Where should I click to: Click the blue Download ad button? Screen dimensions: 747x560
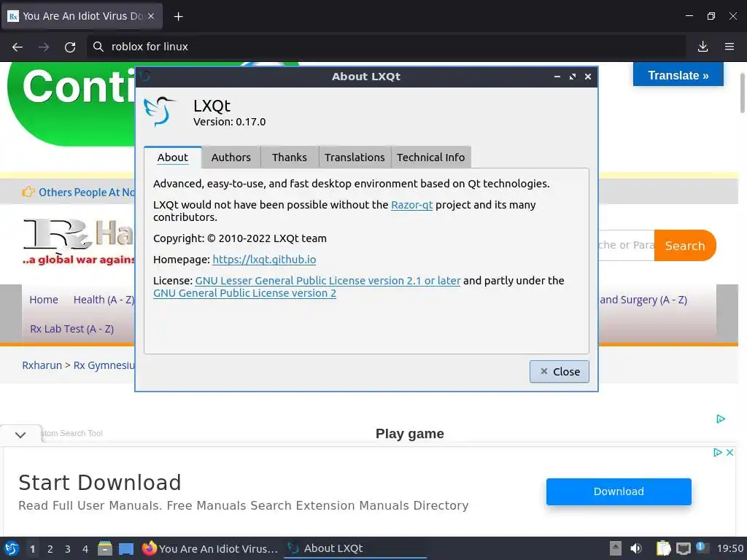click(619, 491)
